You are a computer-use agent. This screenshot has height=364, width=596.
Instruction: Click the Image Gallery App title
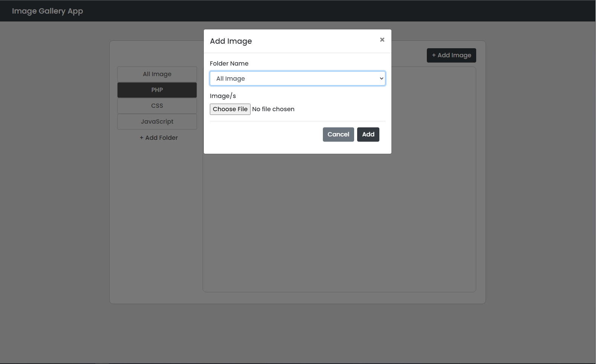tap(47, 11)
